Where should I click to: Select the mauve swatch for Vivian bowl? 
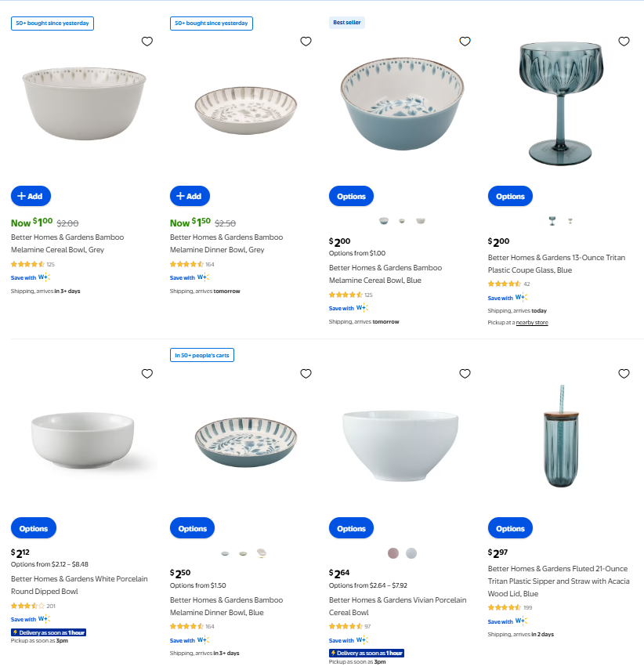tap(393, 553)
